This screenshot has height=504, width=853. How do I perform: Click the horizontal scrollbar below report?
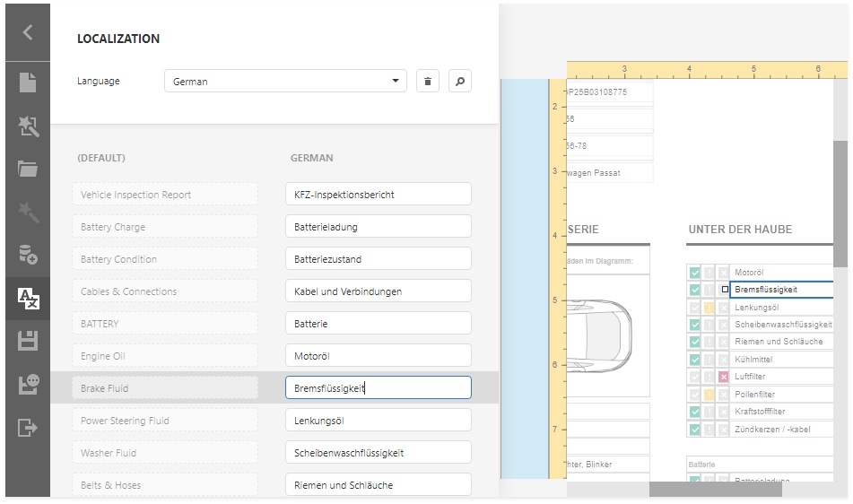715,490
